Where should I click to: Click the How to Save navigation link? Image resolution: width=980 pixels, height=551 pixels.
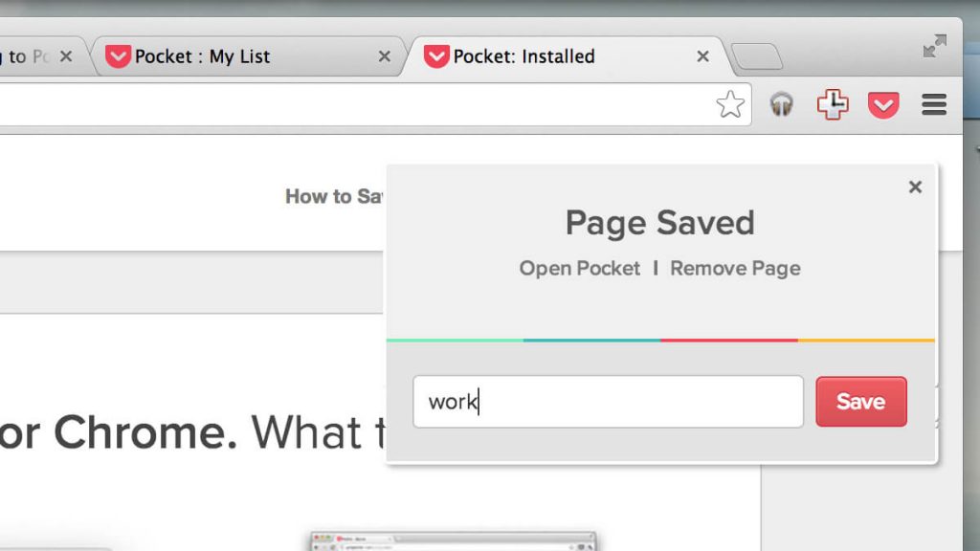click(334, 196)
